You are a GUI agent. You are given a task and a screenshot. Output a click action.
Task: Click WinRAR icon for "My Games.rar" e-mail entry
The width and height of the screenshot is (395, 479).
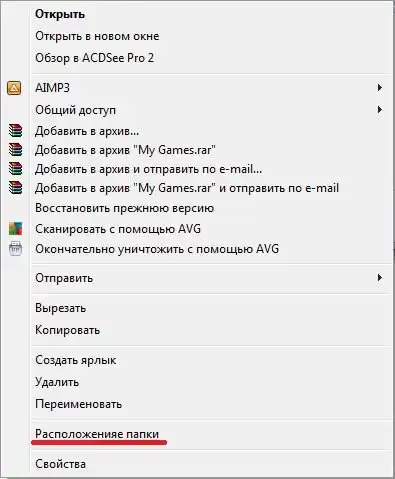(x=15, y=188)
